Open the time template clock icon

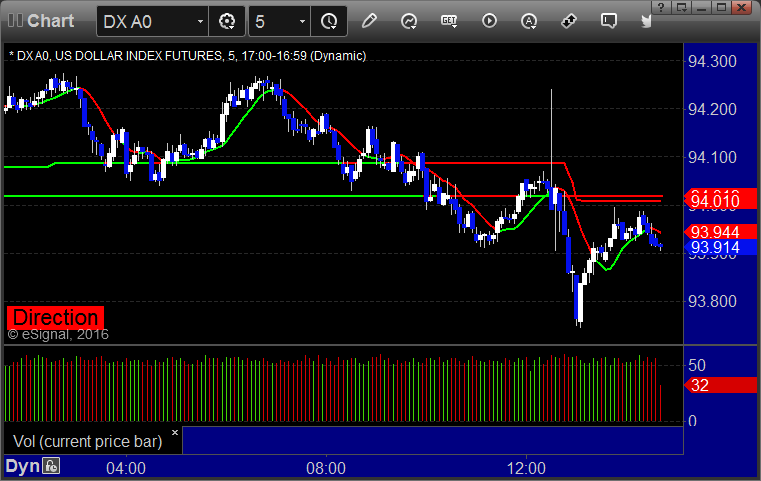click(x=329, y=21)
